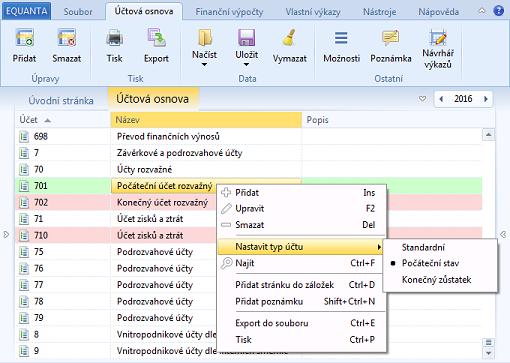Click the Vymazat broom icon
This screenshot has width=510, height=363.
pos(289,38)
